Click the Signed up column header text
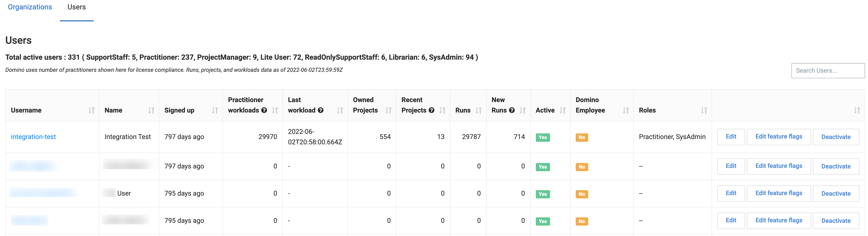Viewport: 868px width, 236px height. tap(179, 110)
